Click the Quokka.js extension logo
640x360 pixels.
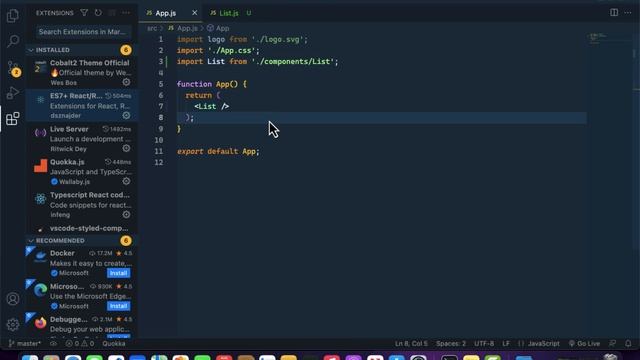(40, 166)
